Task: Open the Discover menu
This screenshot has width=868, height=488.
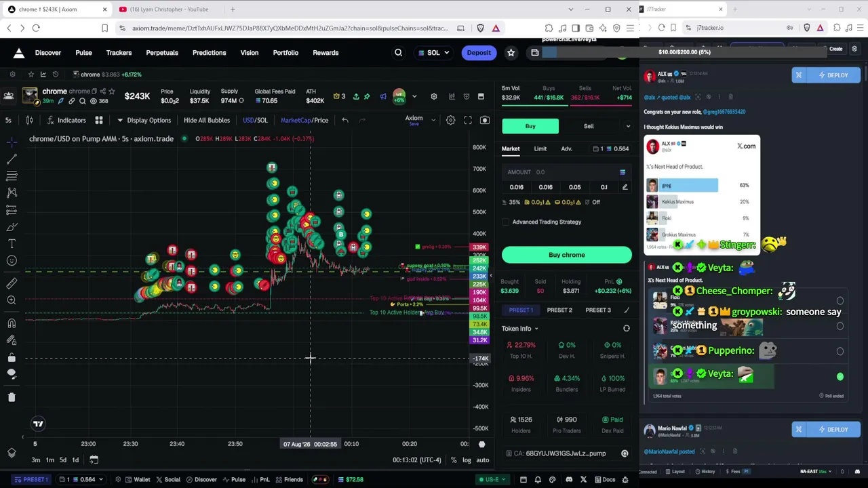Action: 48,53
